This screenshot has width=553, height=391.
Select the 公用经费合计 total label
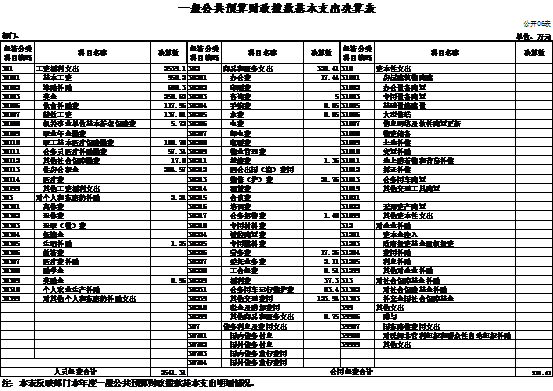click(351, 372)
